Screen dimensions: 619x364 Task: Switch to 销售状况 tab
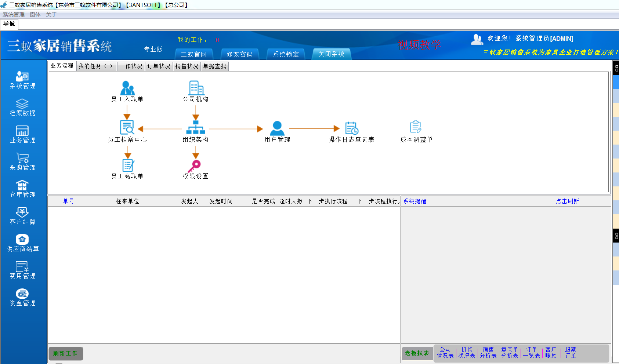pos(187,66)
